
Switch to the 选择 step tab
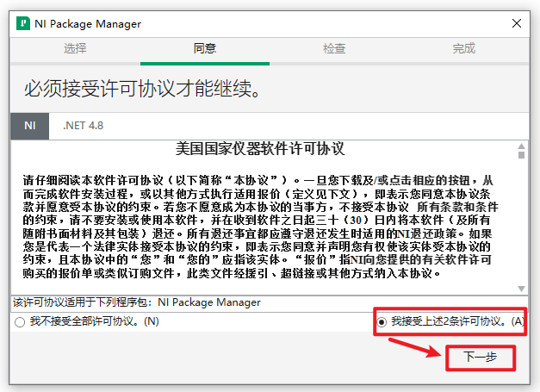75,48
